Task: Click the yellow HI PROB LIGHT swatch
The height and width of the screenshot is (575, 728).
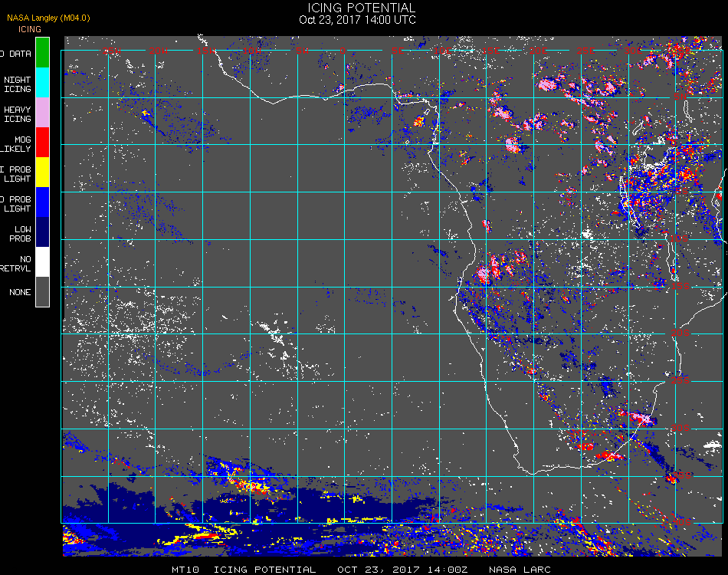Action: (42, 172)
